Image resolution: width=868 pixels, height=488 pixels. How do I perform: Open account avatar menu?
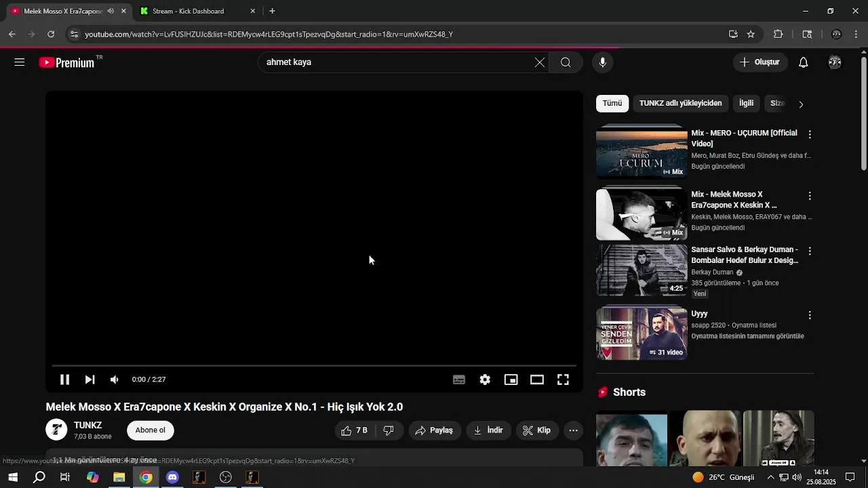835,62
